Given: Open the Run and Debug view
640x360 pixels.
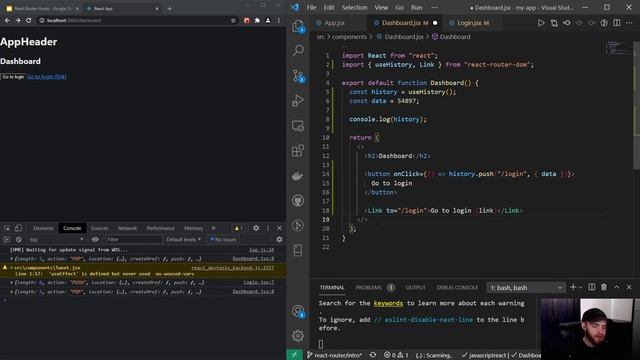Looking at the screenshot, I should 298,100.
